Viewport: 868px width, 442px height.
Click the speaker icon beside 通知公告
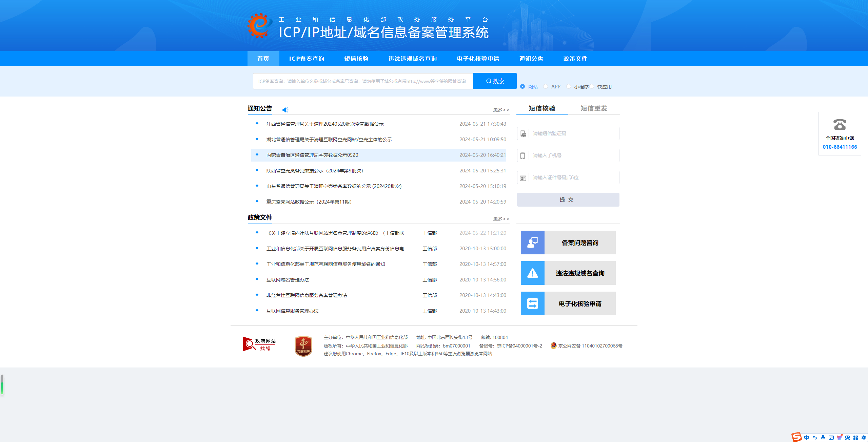coord(285,109)
